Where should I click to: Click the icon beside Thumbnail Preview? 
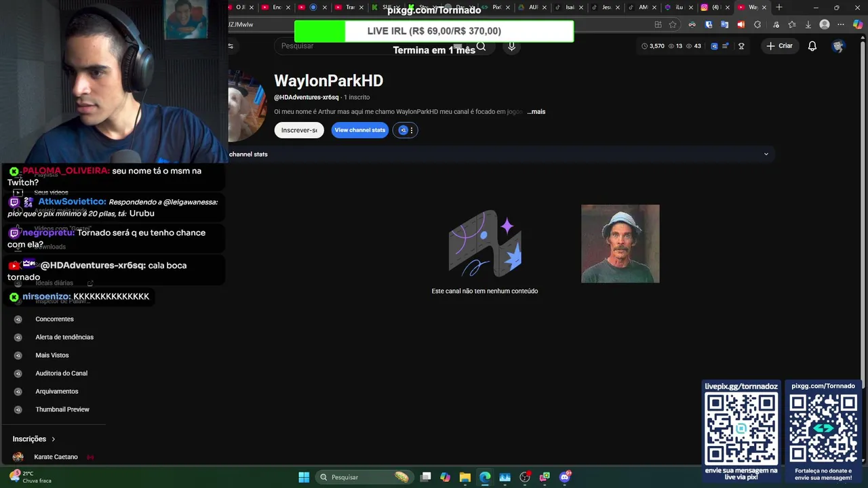[18, 409]
